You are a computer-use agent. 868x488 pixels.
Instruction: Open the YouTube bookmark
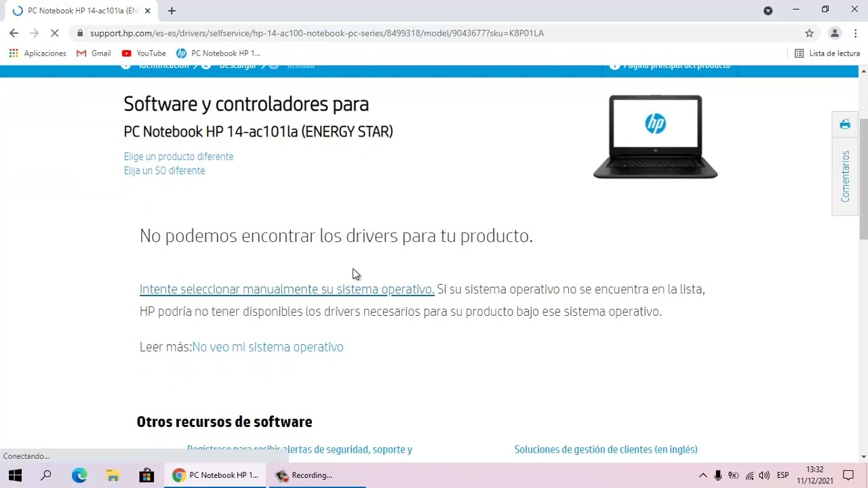pos(144,53)
